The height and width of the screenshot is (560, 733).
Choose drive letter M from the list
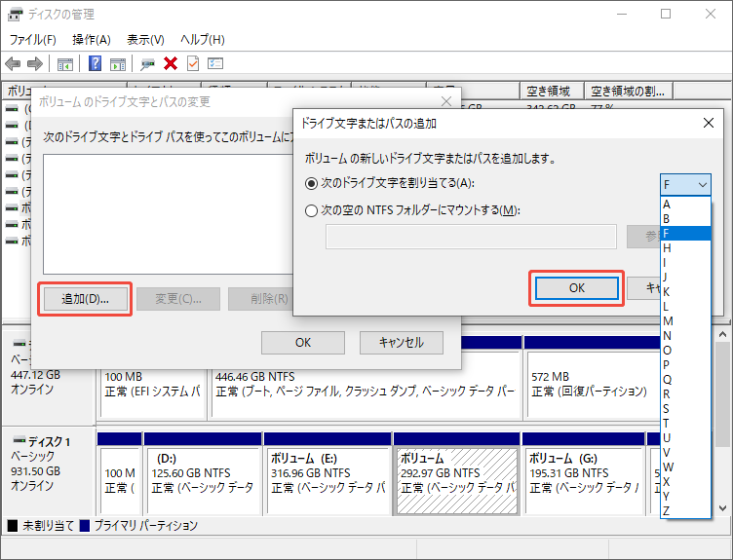tap(686, 321)
